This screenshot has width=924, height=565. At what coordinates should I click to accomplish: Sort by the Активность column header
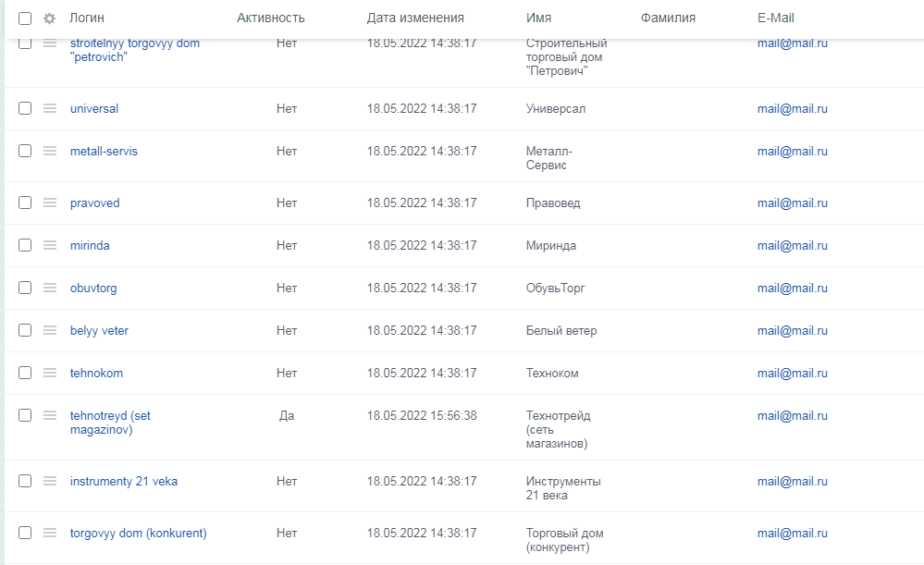pos(270,18)
